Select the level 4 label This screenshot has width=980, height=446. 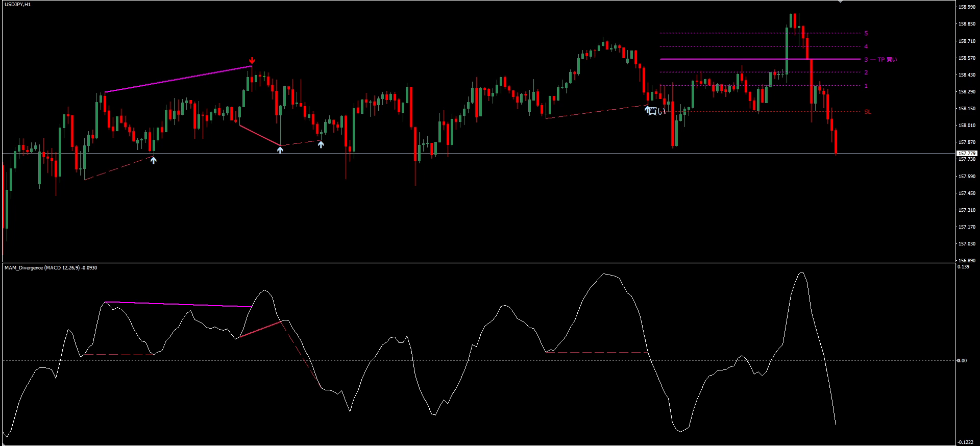point(866,46)
